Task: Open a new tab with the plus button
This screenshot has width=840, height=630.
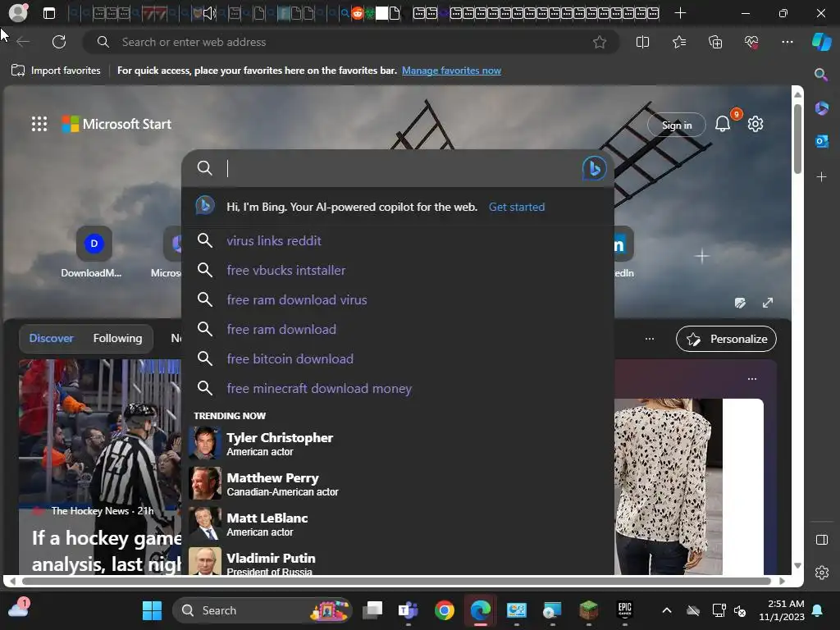Action: (x=680, y=13)
